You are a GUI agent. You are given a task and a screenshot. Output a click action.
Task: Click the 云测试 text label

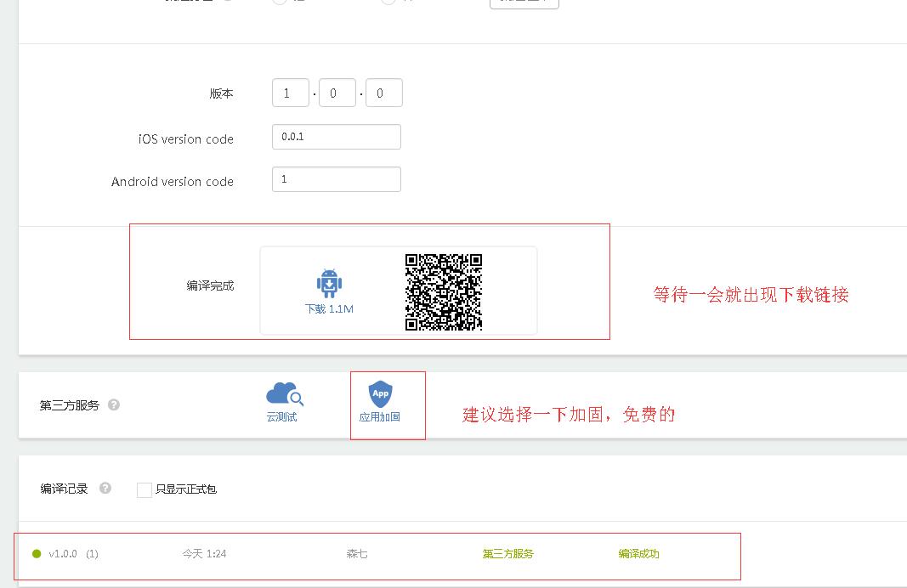point(281,417)
